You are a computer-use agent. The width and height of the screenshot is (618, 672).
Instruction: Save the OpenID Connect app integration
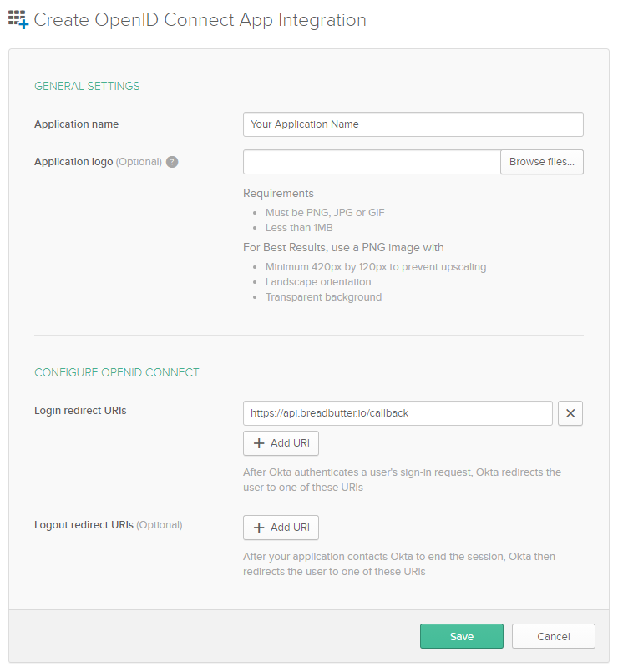(461, 636)
